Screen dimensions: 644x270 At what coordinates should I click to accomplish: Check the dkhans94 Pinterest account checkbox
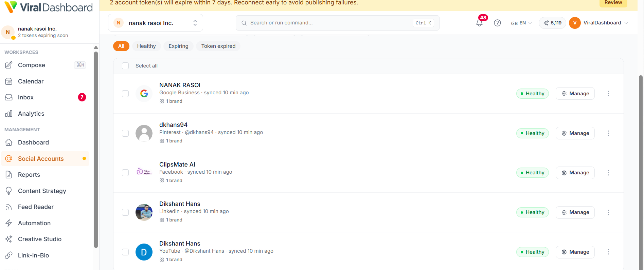[x=125, y=133]
